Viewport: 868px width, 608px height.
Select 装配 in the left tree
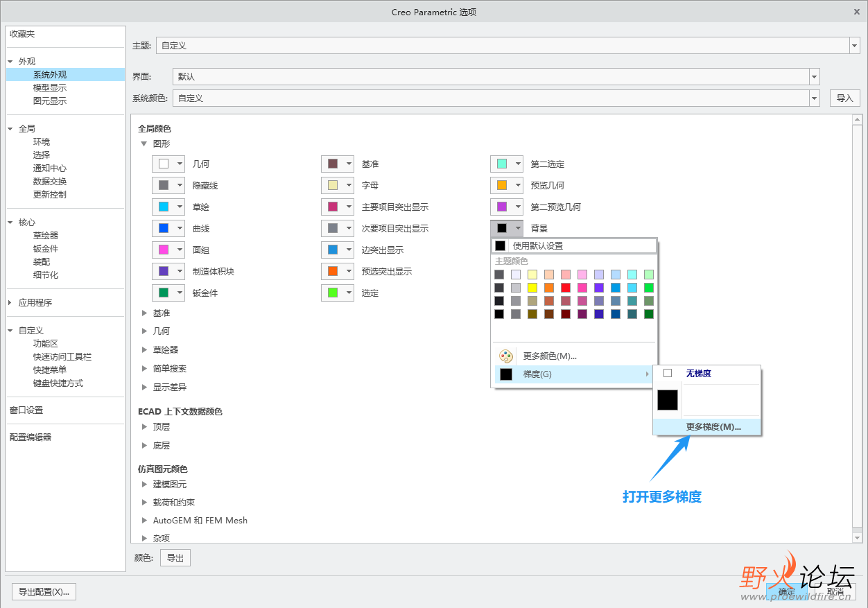[x=42, y=262]
